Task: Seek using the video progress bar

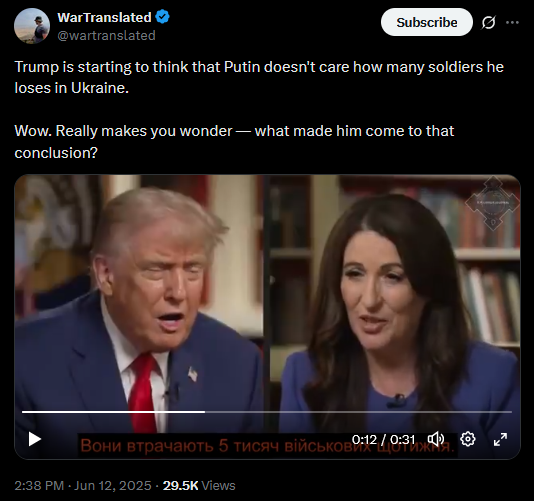Action: coord(267,412)
